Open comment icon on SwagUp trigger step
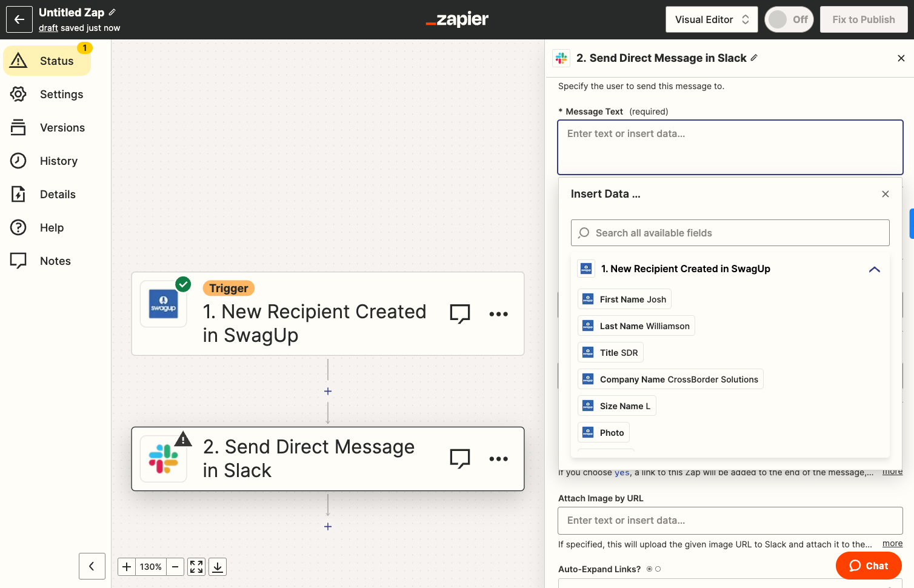The image size is (914, 588). click(460, 314)
